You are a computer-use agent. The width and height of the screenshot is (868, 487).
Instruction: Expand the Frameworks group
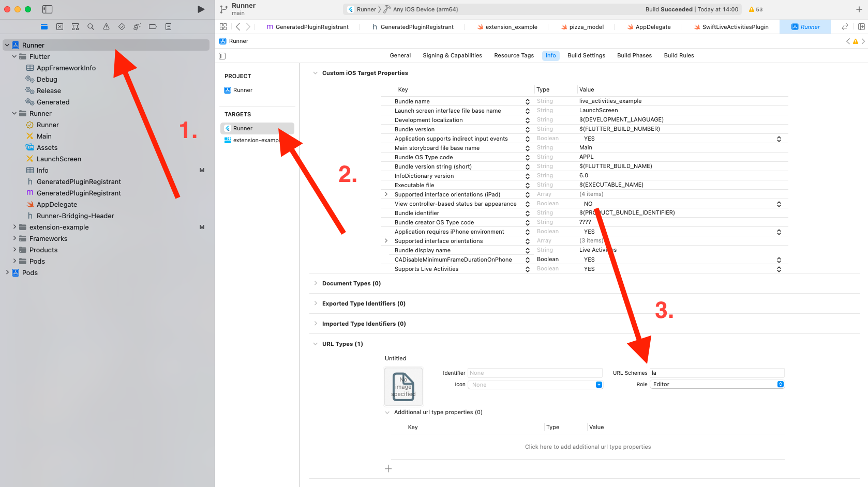14,238
